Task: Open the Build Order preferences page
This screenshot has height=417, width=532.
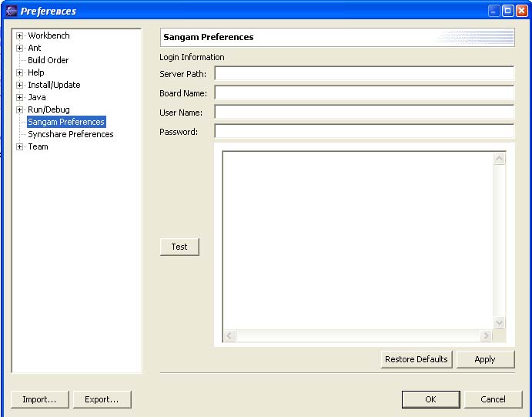Action: 49,60
